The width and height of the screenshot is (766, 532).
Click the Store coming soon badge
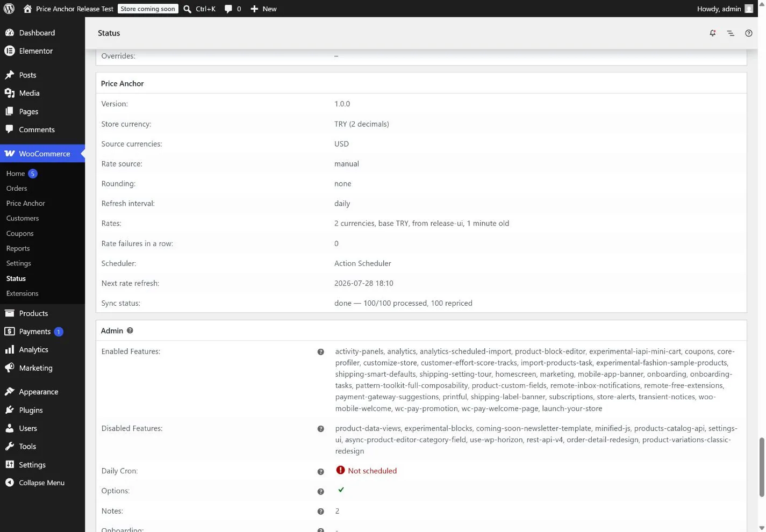[x=148, y=9]
